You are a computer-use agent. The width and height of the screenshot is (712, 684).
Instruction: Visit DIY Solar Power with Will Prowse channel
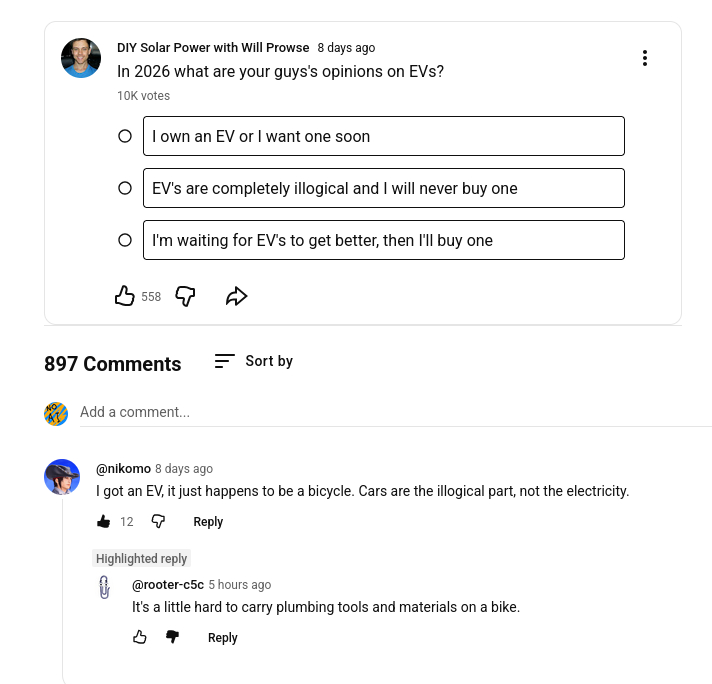coord(213,48)
